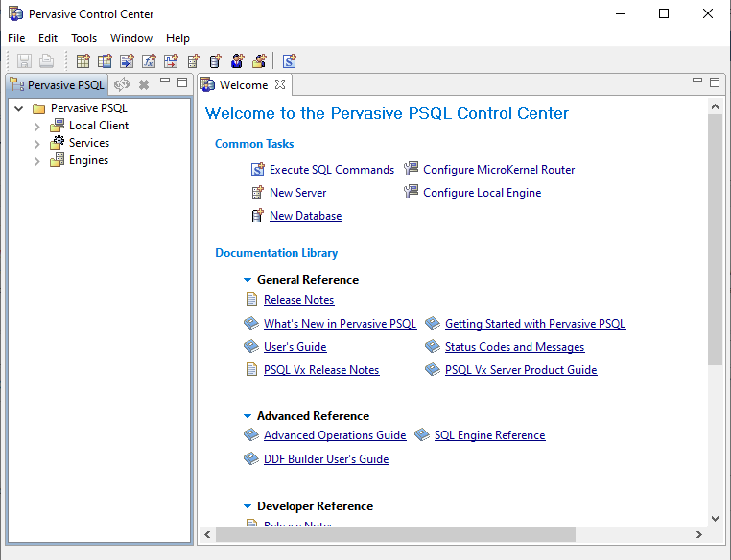This screenshot has width=731, height=560.
Task: Click the book icon beside User's Guide
Action: point(251,346)
